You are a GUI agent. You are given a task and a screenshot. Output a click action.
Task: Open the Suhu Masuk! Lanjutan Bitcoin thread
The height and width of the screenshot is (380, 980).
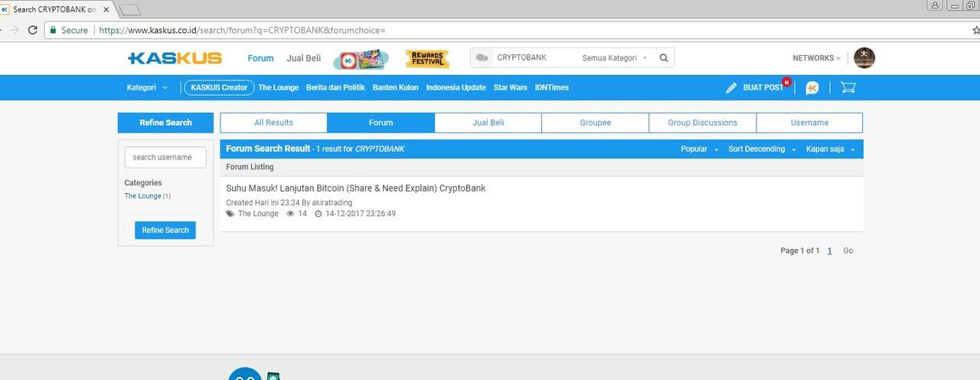(356, 188)
